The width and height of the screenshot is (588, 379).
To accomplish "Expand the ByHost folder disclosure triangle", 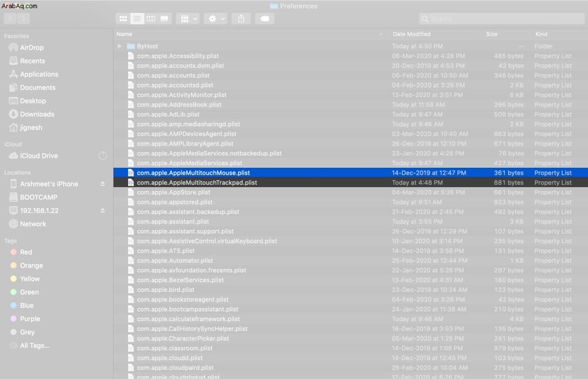I will (x=119, y=46).
